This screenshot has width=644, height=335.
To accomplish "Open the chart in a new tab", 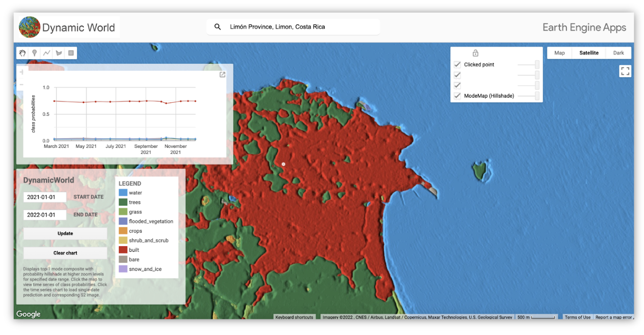I will coord(222,74).
